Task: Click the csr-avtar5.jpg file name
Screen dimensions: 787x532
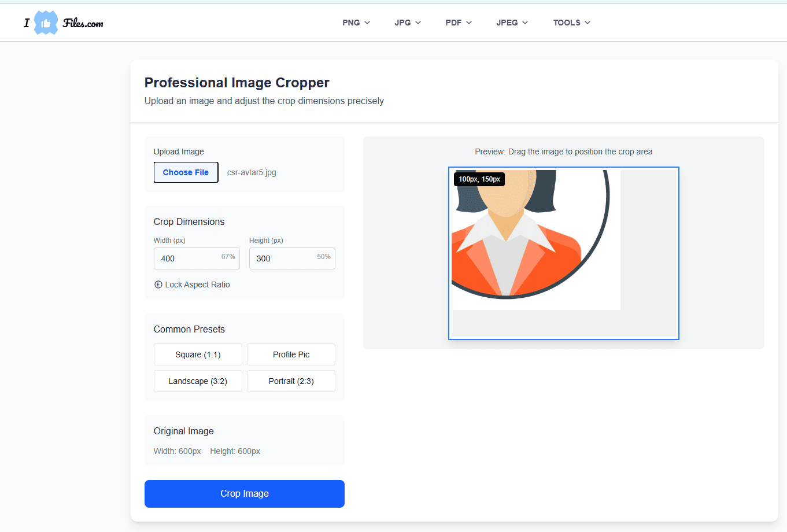Action: click(x=252, y=172)
